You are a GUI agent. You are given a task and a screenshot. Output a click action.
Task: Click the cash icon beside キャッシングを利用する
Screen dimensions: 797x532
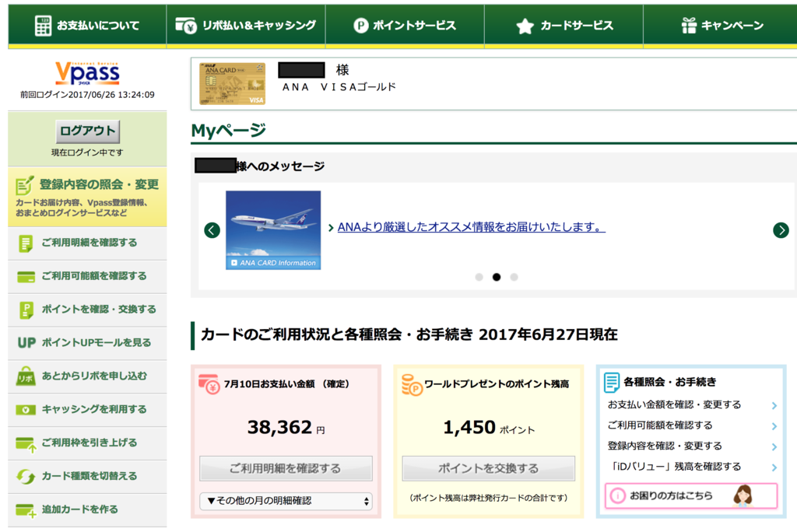[26, 410]
